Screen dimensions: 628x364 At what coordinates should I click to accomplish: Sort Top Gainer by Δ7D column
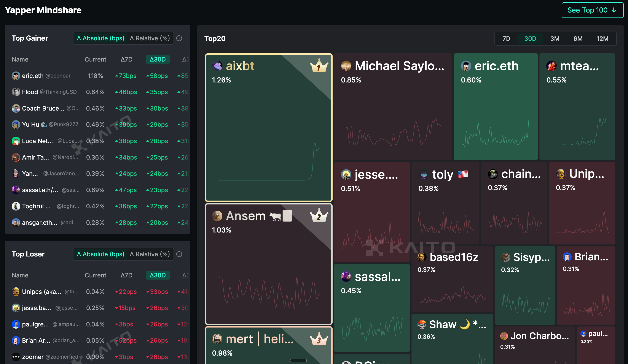(127, 60)
